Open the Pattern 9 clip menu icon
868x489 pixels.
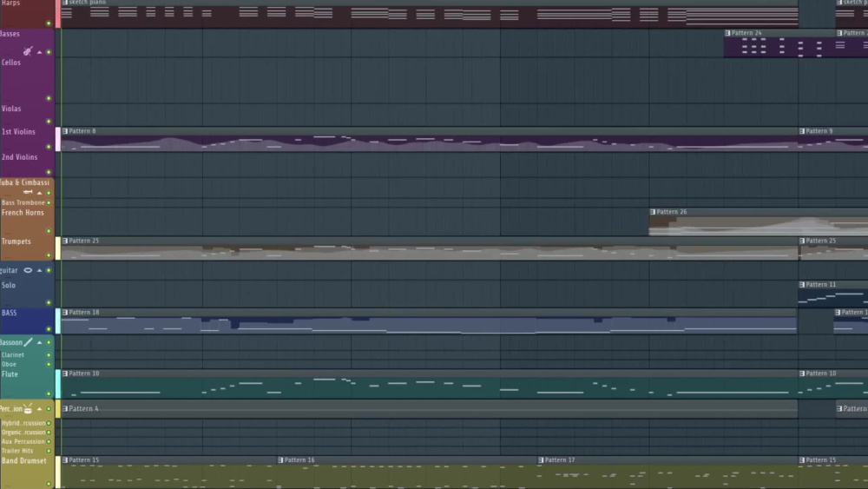(802, 131)
